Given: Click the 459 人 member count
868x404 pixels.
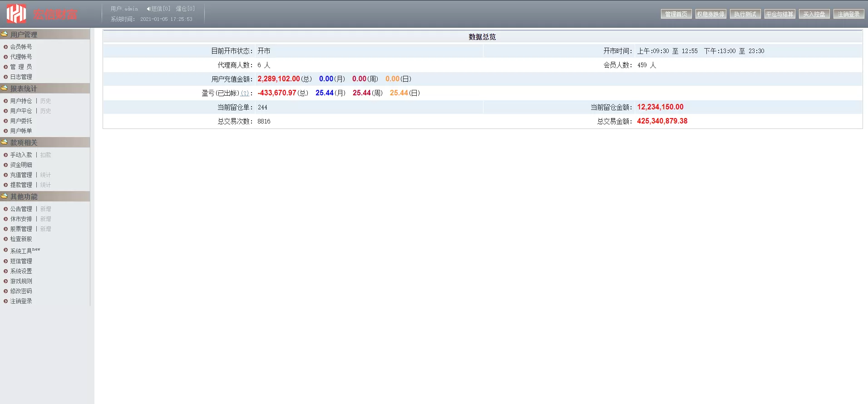Looking at the screenshot, I should pyautogui.click(x=647, y=65).
